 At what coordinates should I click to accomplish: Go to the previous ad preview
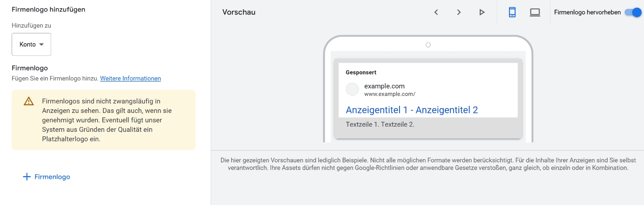436,12
